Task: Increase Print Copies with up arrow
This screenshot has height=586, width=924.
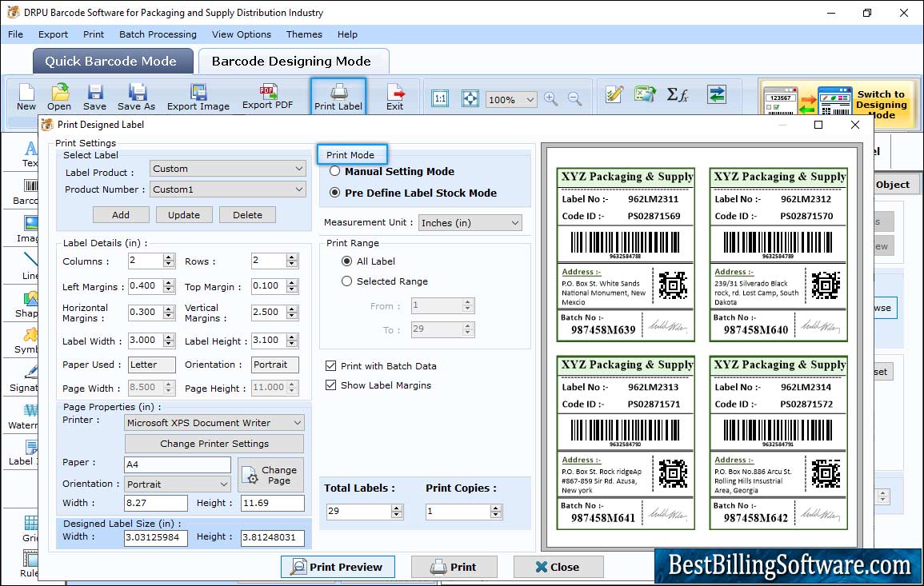Action: point(496,508)
